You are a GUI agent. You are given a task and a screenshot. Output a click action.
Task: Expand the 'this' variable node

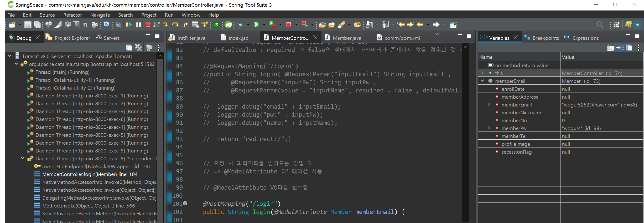pos(483,73)
